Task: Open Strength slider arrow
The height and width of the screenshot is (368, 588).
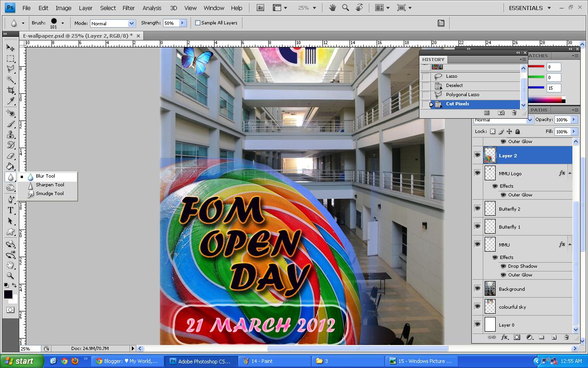Action: [182, 23]
